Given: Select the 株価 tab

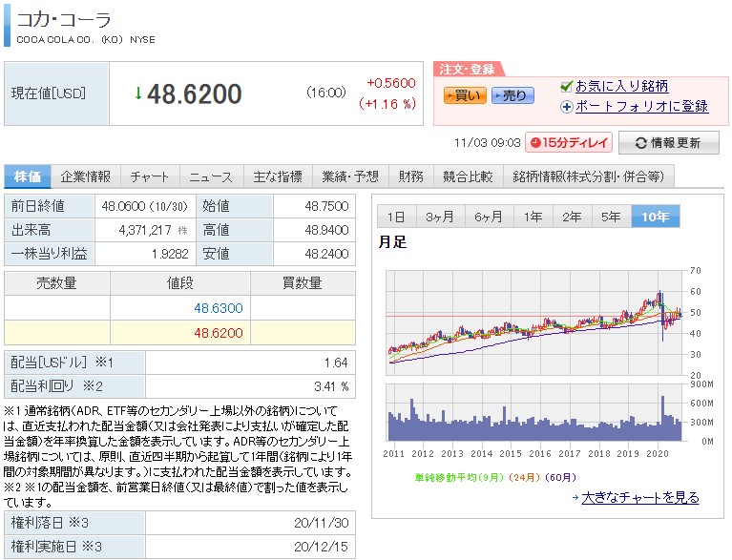Looking at the screenshot, I should pyautogui.click(x=28, y=176).
